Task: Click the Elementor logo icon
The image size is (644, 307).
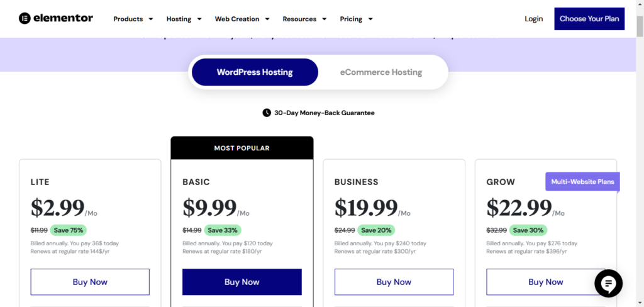Action: [x=25, y=18]
